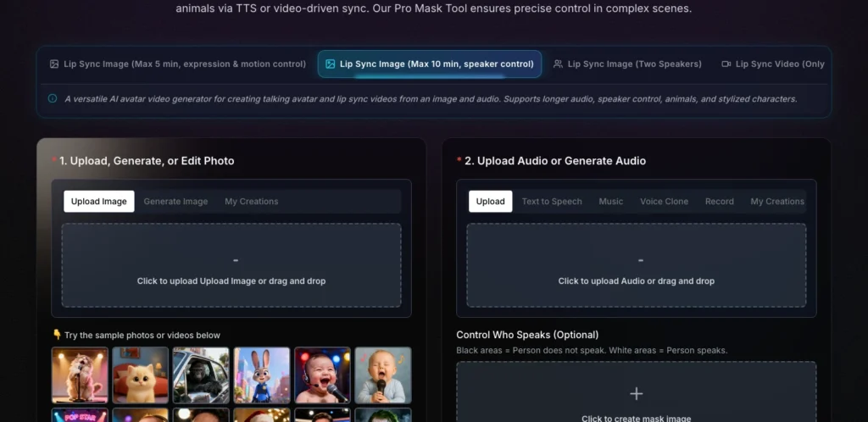Choose laughing baby with headset sample
The height and width of the screenshot is (422, 868).
[x=322, y=375]
